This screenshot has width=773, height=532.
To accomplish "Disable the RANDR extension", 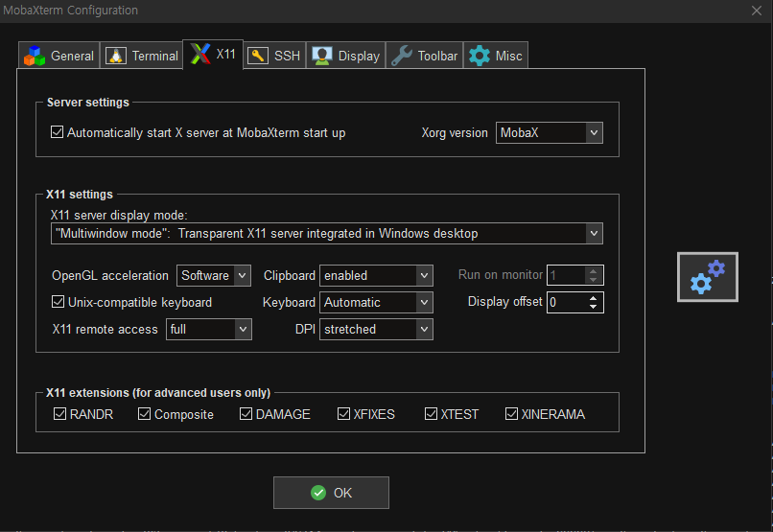I will [x=59, y=414].
